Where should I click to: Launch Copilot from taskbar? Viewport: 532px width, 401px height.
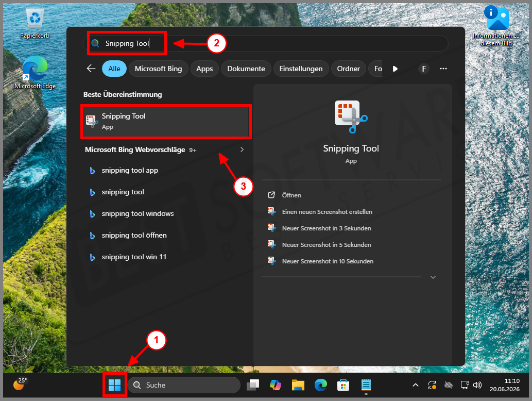pos(275,385)
